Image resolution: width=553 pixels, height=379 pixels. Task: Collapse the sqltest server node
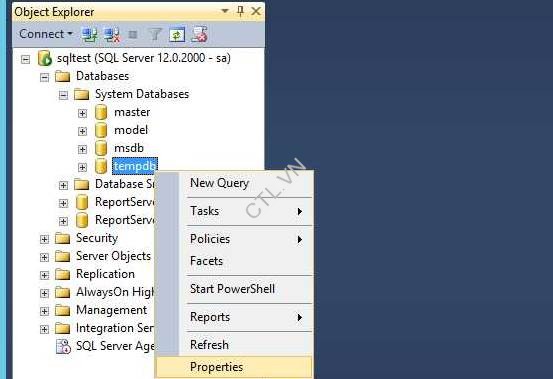[x=25, y=59]
